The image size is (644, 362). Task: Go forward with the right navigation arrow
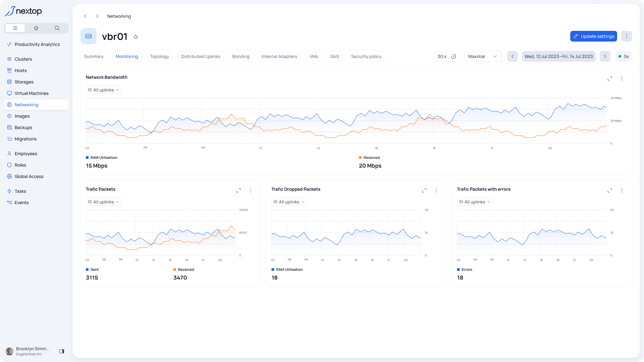(x=97, y=16)
